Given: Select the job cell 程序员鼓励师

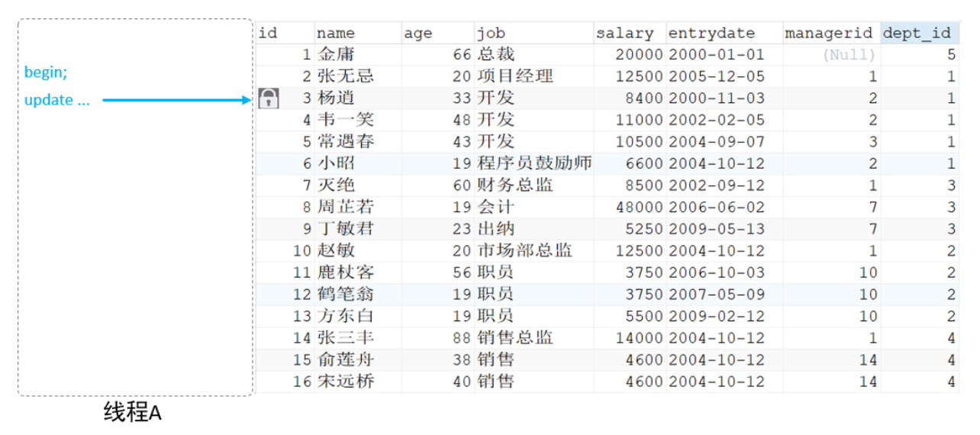Looking at the screenshot, I should coord(534,163).
